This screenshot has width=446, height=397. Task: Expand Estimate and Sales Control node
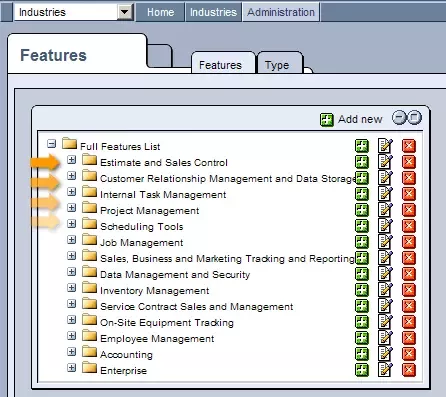click(x=71, y=160)
